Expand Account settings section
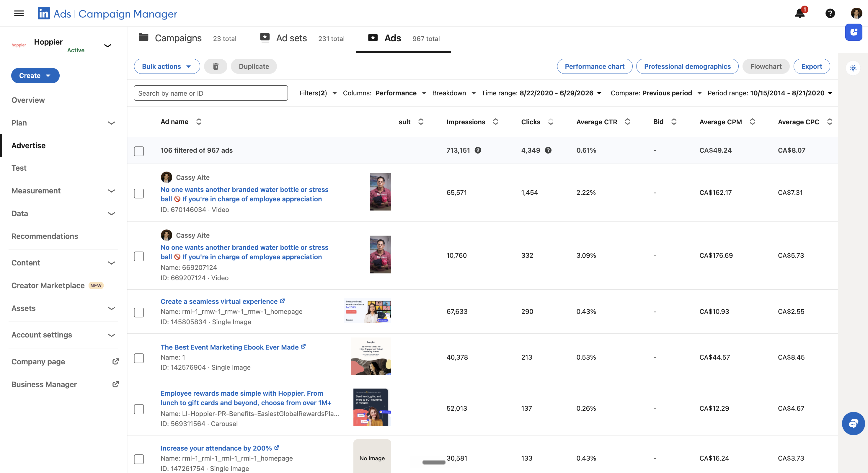This screenshot has height=473, width=868. 112,335
